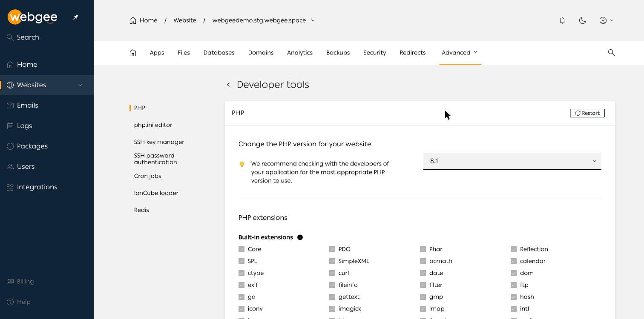
Task: Open notifications bell
Action: tap(562, 20)
